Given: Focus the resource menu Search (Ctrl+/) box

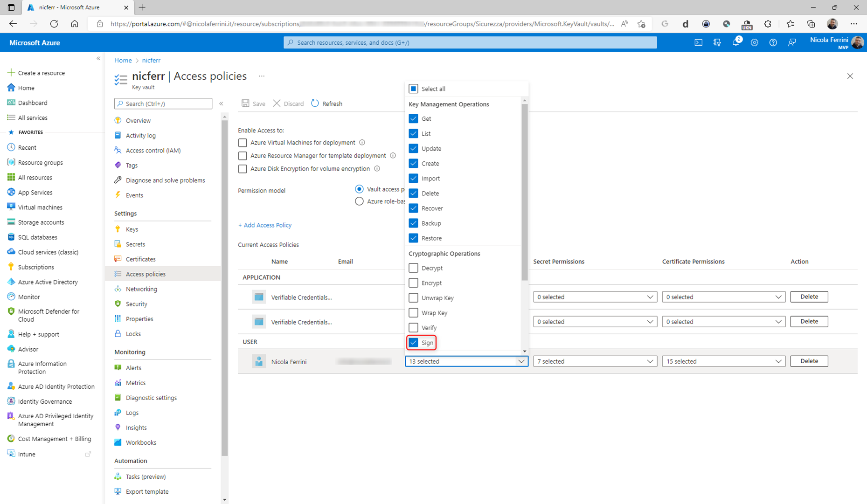Looking at the screenshot, I should [x=163, y=104].
